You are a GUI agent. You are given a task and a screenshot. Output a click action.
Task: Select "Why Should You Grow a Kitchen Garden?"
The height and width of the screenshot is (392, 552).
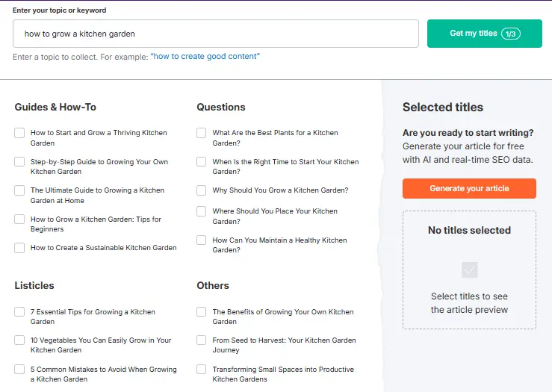pyautogui.click(x=202, y=190)
